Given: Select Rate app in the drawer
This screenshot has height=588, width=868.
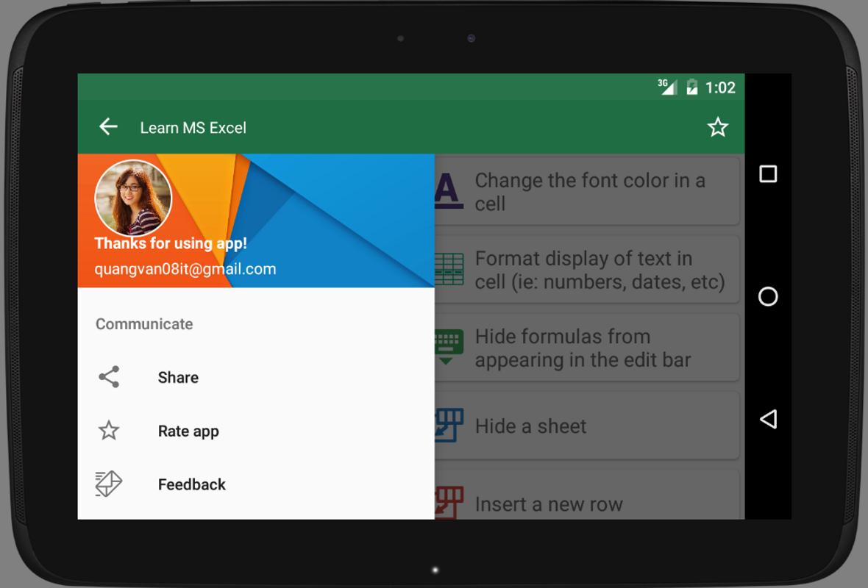Looking at the screenshot, I should pos(256,431).
